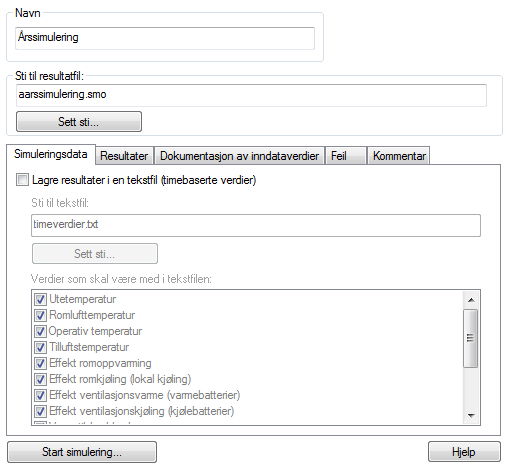The image size is (506, 469).
Task: Toggle the Utetemperatur checkbox
Action: pos(40,299)
